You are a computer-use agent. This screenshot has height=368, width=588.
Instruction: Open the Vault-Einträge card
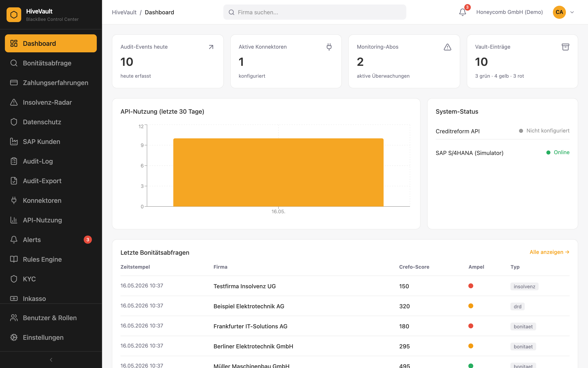pos(522,61)
